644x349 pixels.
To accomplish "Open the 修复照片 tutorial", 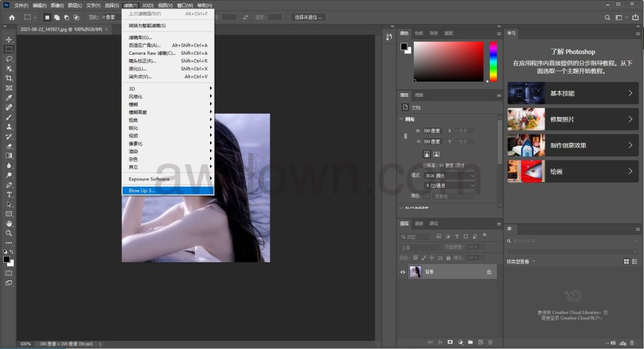I will [x=572, y=119].
